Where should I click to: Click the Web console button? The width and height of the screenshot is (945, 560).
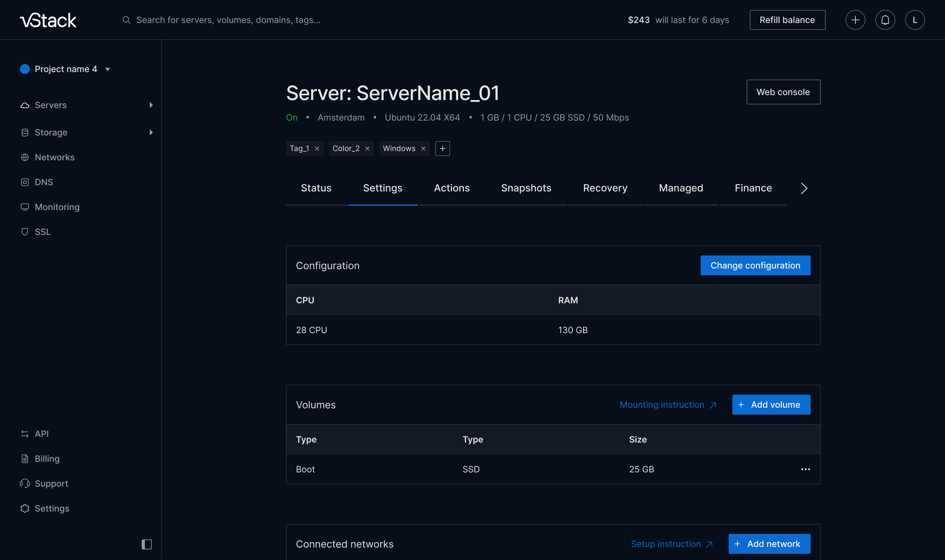point(783,92)
